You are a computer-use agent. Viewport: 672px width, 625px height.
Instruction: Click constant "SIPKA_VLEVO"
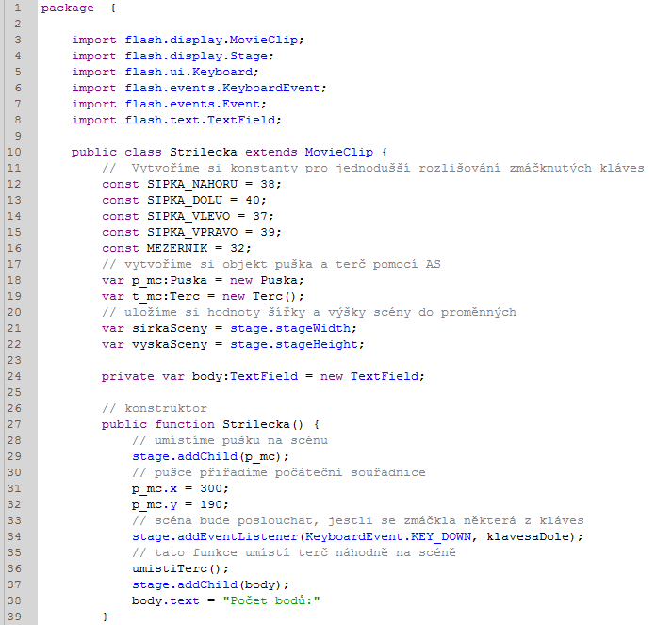pyautogui.click(x=188, y=217)
